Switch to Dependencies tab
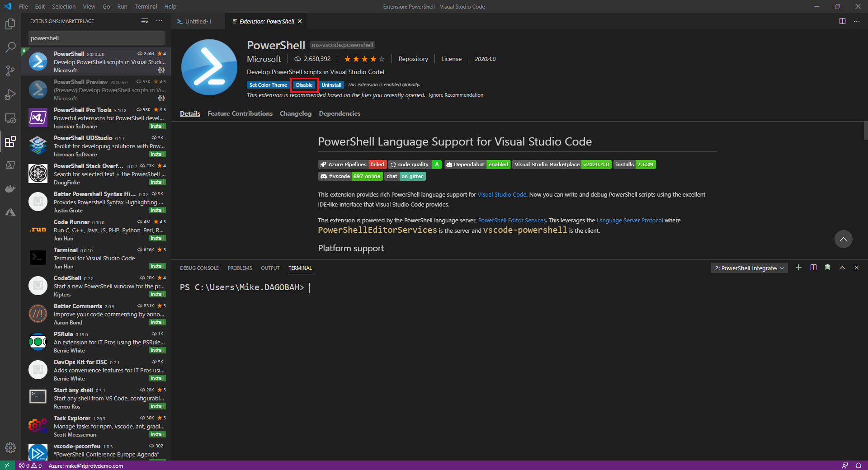 pos(340,113)
